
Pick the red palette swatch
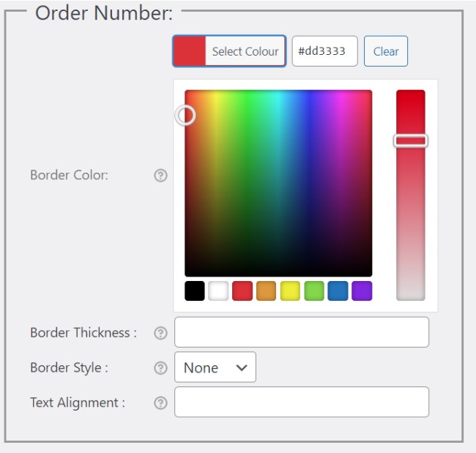[242, 291]
